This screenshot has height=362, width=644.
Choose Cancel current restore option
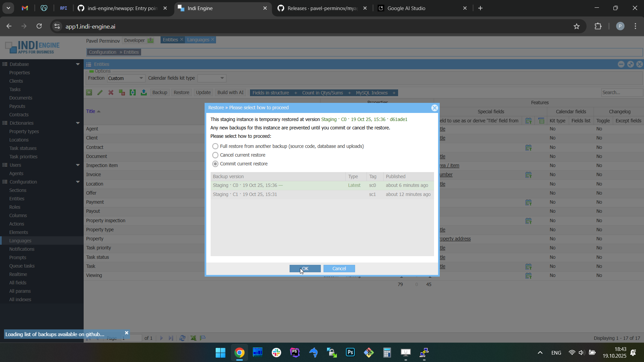[x=215, y=155]
